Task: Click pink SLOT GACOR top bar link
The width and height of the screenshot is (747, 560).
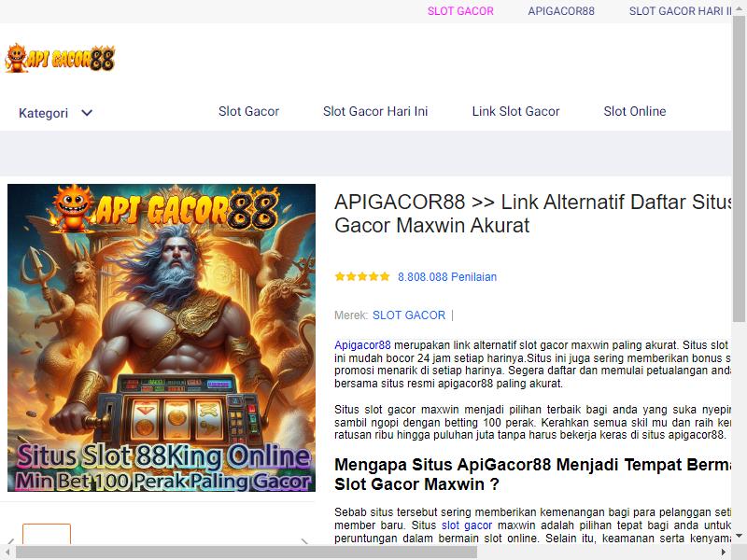Action: (x=460, y=11)
